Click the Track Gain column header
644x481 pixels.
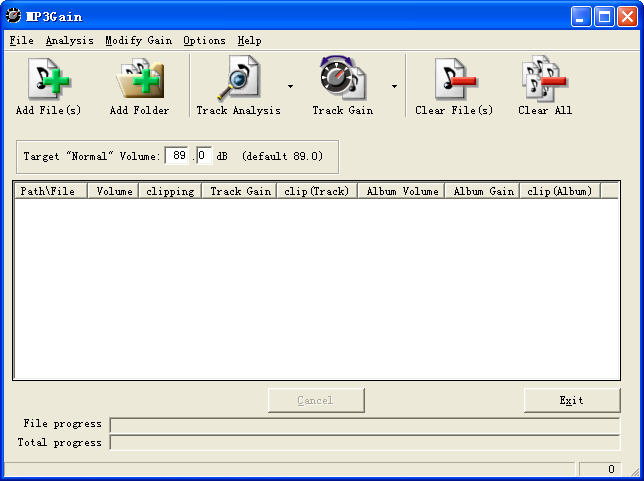tap(239, 191)
